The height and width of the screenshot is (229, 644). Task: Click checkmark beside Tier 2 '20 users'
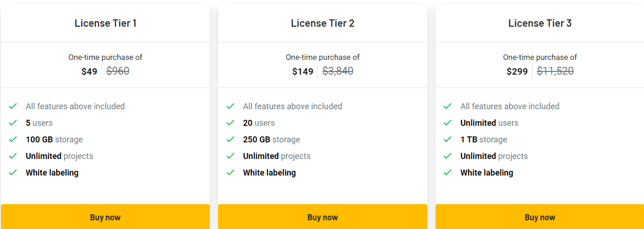pos(230,123)
